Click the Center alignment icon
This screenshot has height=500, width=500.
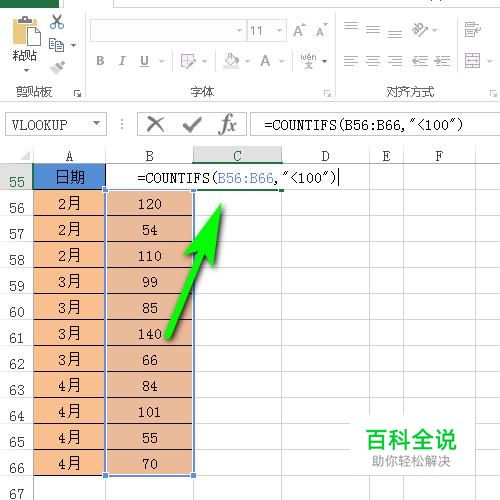click(x=373, y=61)
